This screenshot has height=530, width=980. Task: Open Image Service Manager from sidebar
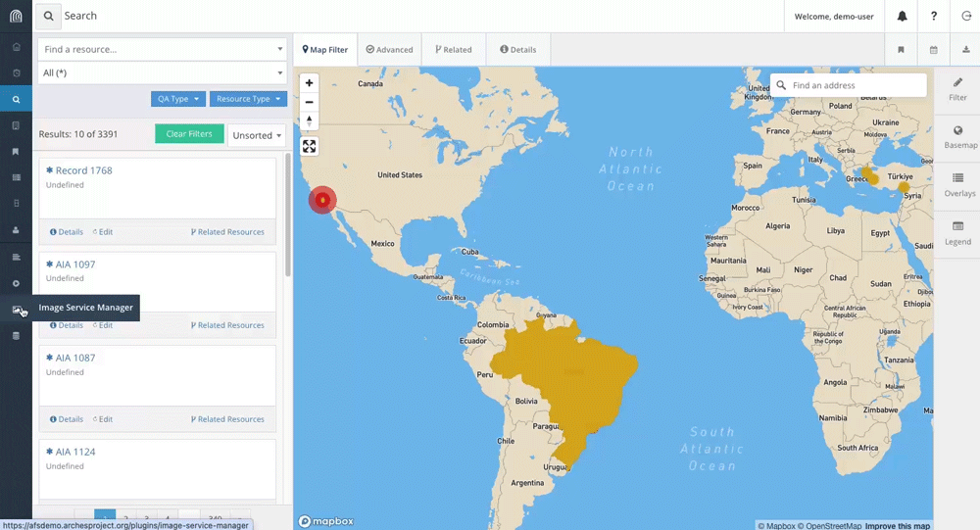tap(17, 310)
